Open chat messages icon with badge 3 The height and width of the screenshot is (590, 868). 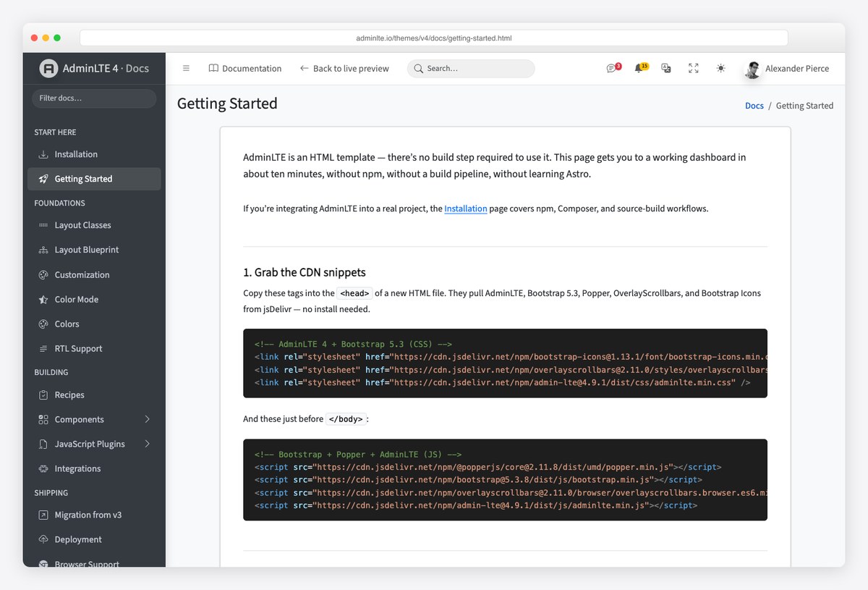click(x=612, y=68)
